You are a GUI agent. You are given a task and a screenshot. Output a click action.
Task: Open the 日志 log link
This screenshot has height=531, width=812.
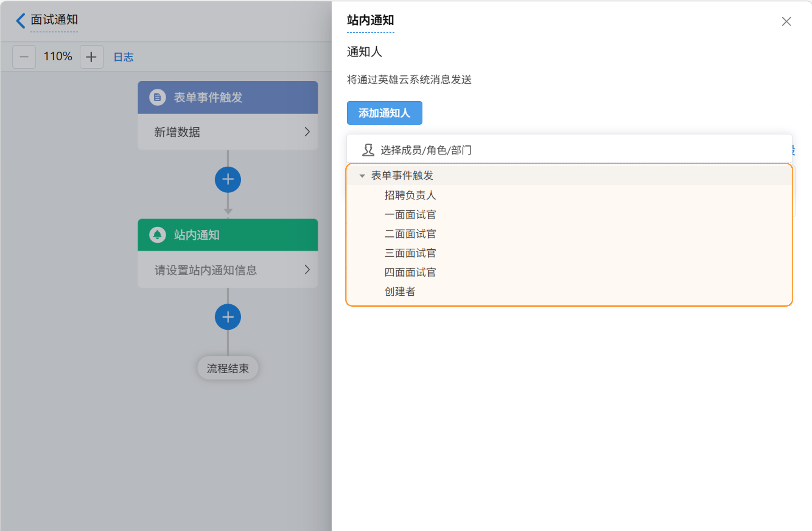123,57
